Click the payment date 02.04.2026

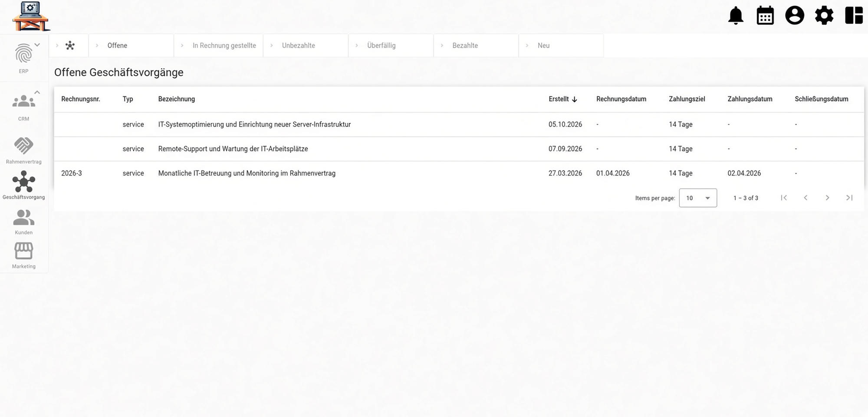point(744,173)
